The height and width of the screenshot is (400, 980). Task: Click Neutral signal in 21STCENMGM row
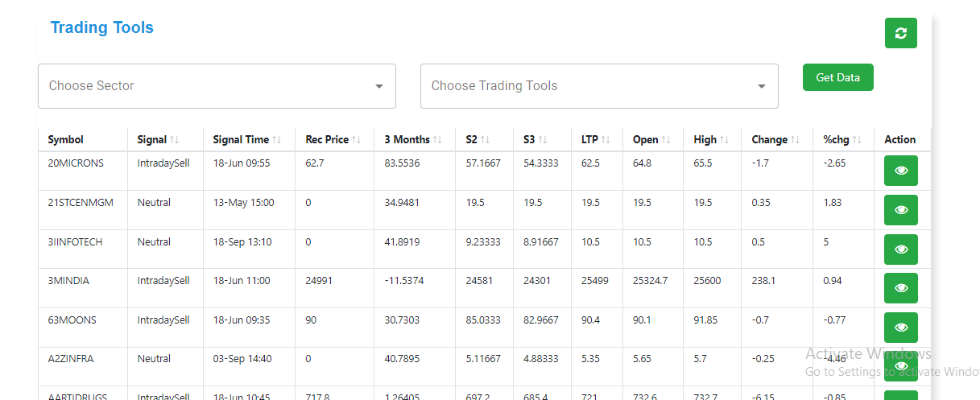[154, 203]
